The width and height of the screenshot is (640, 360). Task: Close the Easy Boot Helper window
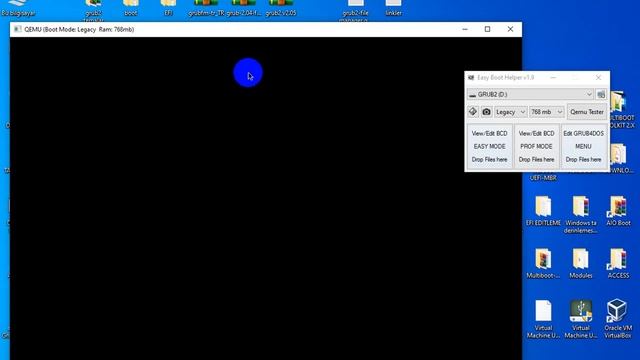coord(598,78)
